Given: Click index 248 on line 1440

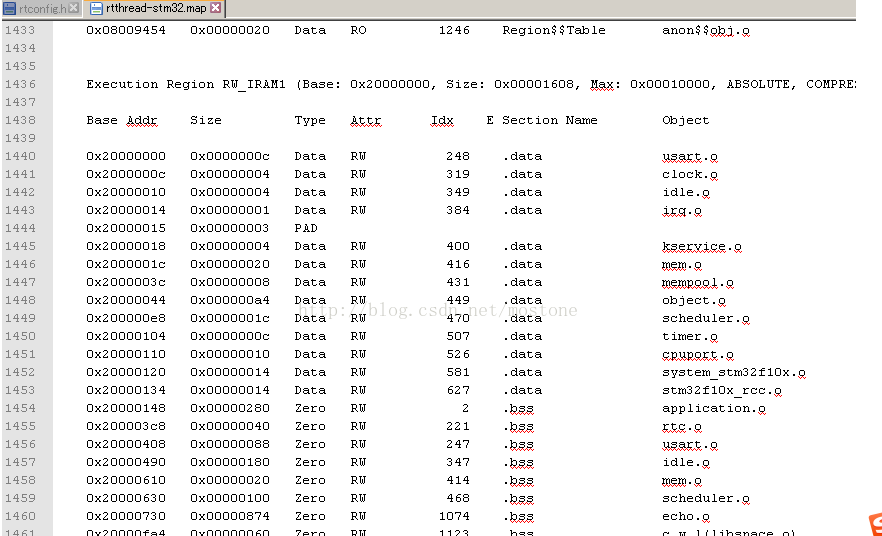Looking at the screenshot, I should [x=458, y=156].
